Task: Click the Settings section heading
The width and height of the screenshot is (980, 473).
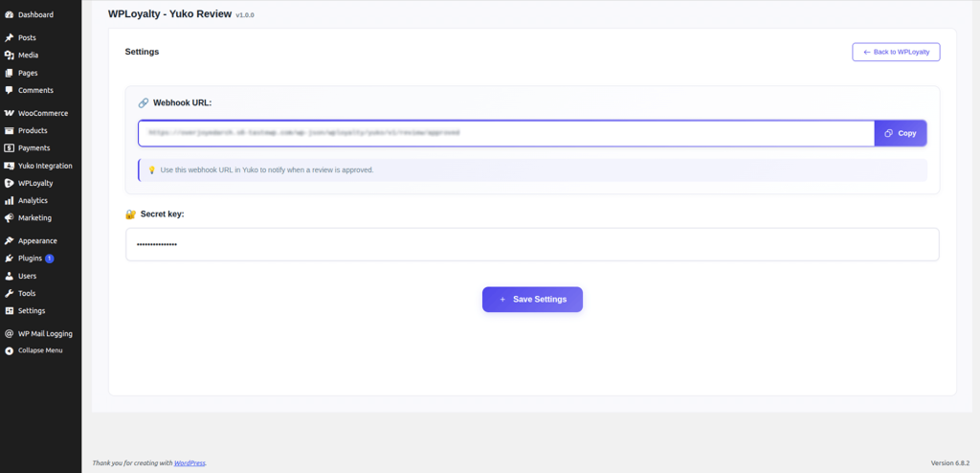Action: (142, 52)
